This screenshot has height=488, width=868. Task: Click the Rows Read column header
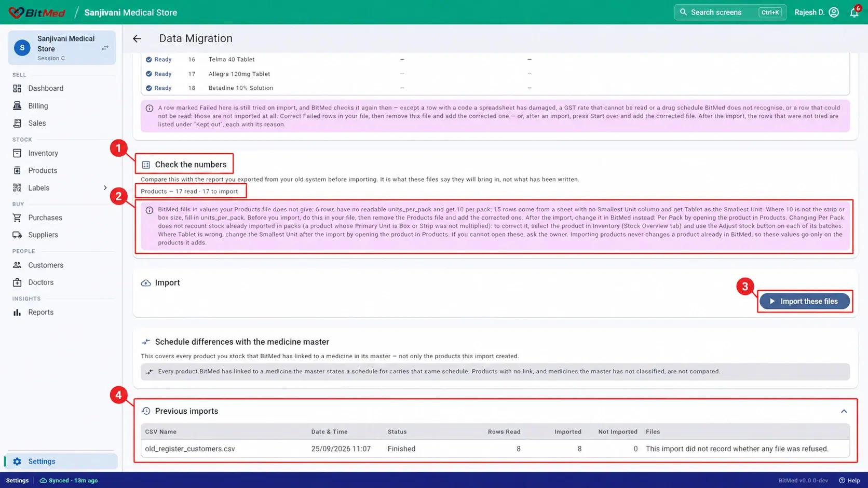coord(504,432)
